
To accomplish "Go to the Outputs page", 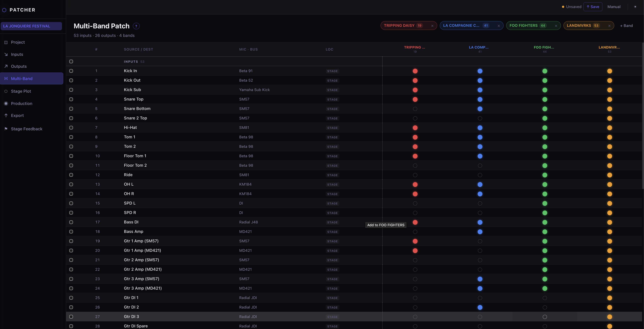I will tap(31, 66).
